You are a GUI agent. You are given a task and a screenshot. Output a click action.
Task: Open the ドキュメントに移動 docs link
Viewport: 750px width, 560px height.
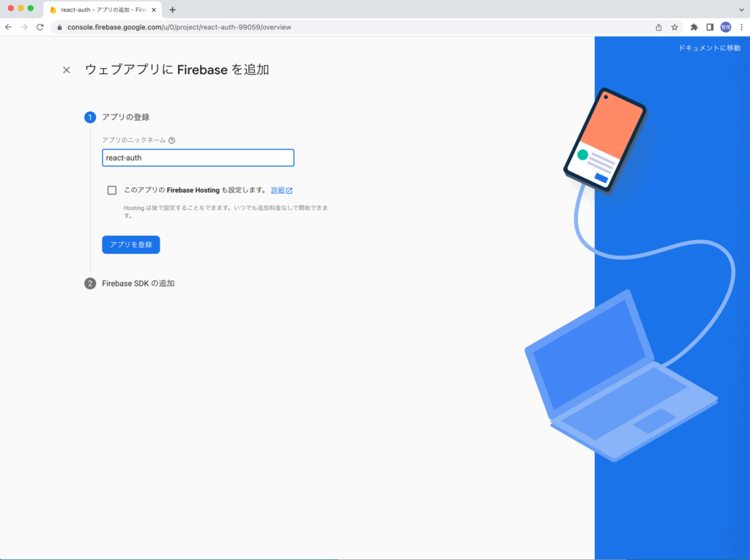point(709,48)
